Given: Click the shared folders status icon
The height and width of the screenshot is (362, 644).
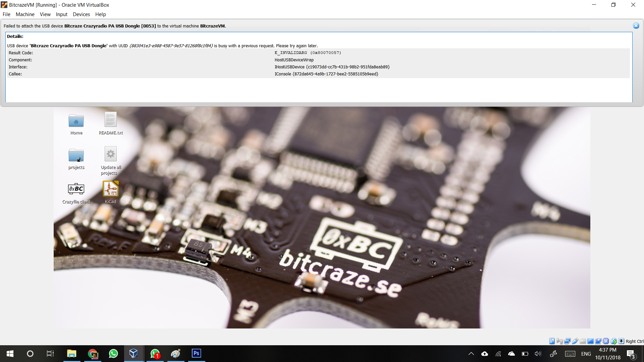Looking at the screenshot, I should (583, 341).
